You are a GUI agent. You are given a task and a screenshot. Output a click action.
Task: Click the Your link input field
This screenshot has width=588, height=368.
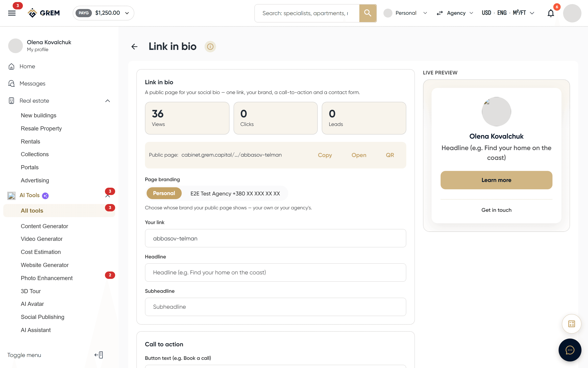[276, 238]
